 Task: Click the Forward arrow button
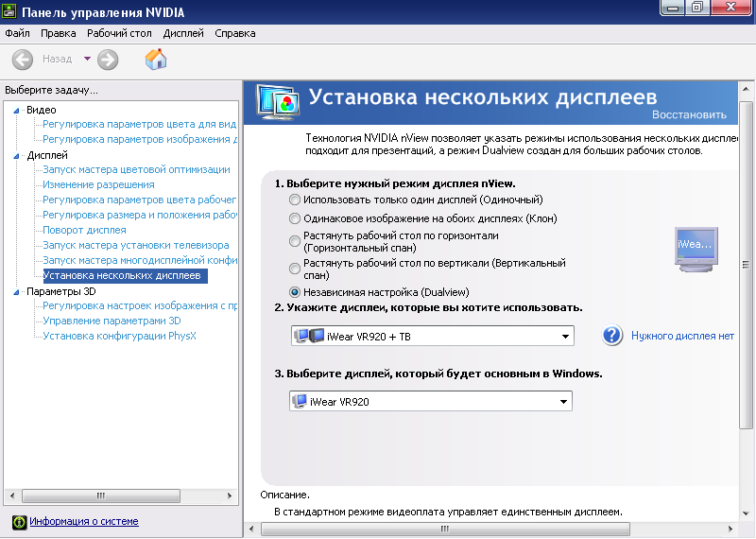coord(108,60)
